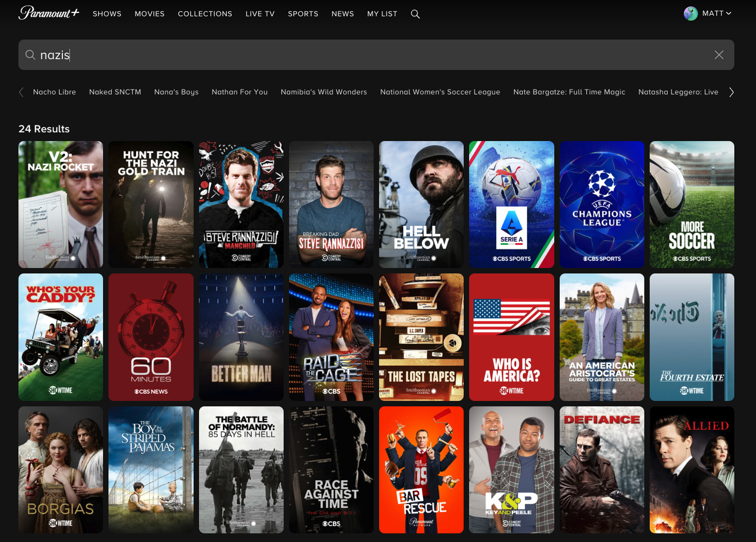Image resolution: width=756 pixels, height=542 pixels.
Task: Open search via the nav magnifier icon
Action: click(x=415, y=14)
